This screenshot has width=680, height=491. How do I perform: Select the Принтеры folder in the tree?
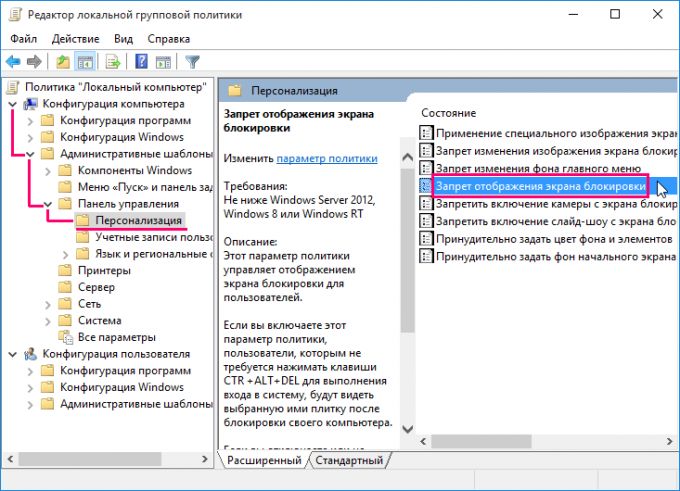pos(103,270)
